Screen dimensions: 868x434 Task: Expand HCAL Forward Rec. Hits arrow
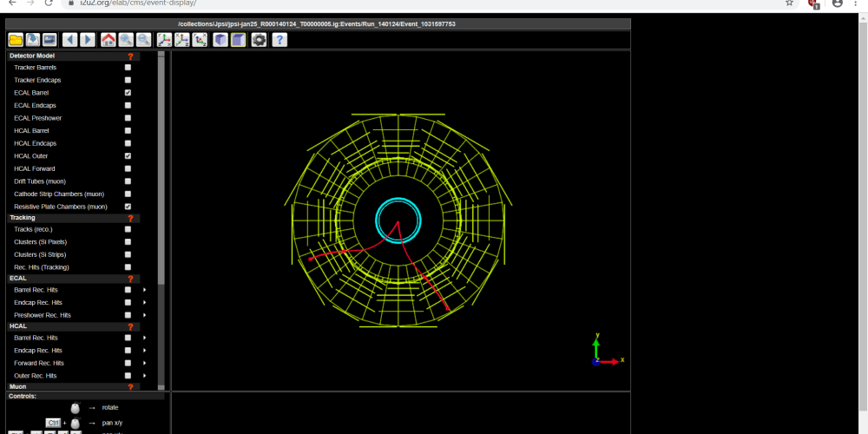(144, 363)
